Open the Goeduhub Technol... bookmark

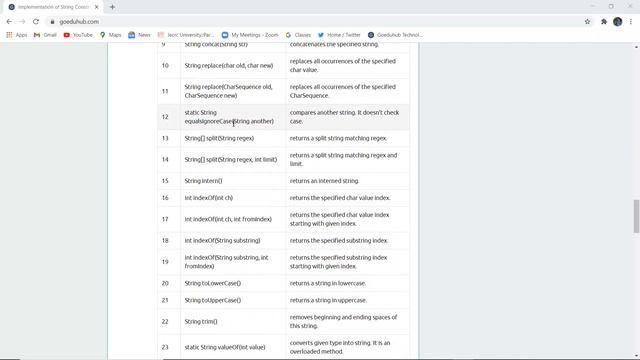point(395,35)
